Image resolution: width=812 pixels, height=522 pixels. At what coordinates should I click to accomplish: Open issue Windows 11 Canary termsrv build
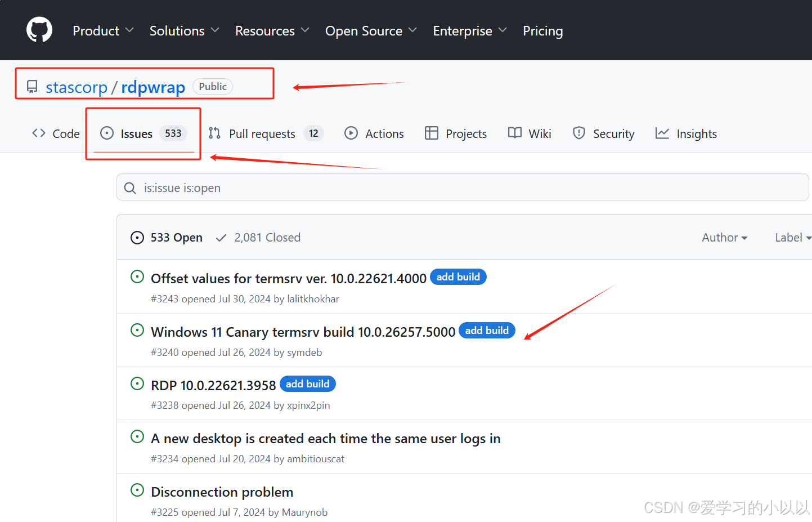pos(303,332)
